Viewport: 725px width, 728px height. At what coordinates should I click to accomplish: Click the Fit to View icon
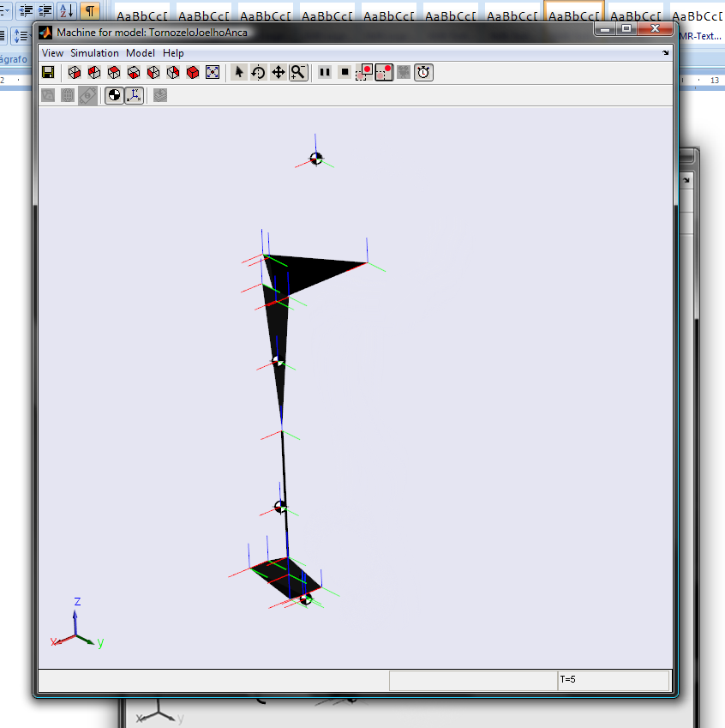(213, 73)
